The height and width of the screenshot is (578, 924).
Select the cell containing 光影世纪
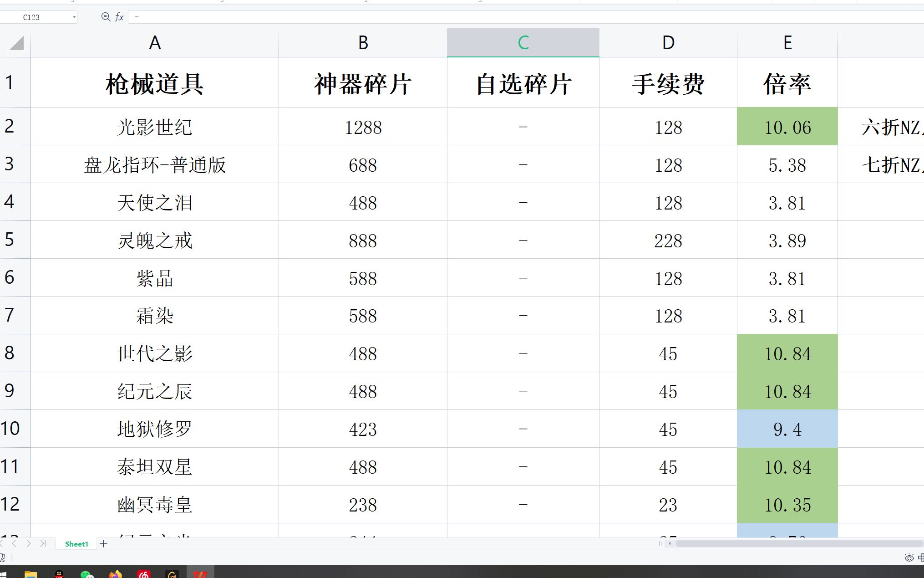pyautogui.click(x=154, y=127)
